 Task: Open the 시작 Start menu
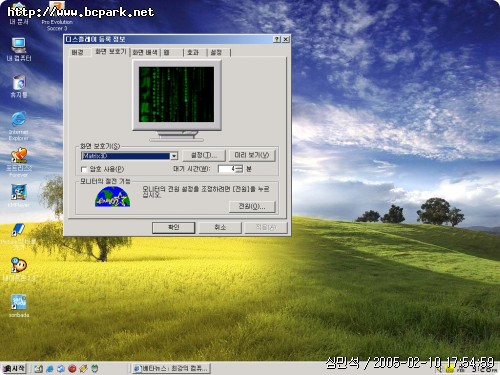pyautogui.click(x=14, y=368)
